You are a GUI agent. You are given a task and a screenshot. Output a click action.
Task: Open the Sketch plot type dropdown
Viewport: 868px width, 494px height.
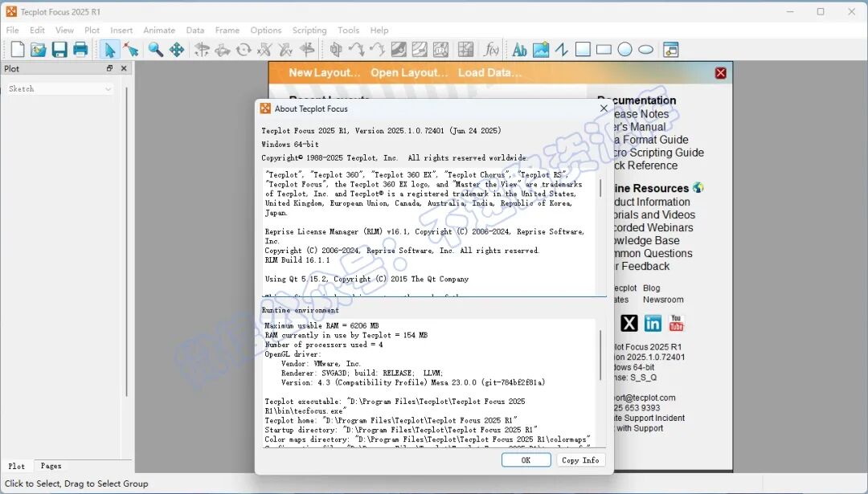coord(59,88)
